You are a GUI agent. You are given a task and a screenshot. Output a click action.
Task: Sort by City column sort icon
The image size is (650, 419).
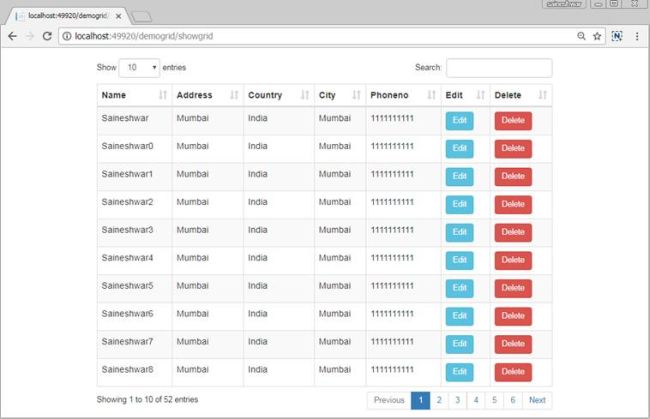pos(356,95)
